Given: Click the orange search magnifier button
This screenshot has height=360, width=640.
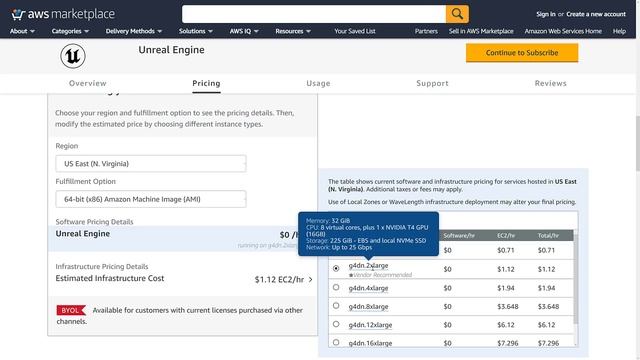Looking at the screenshot, I should click(x=457, y=14).
